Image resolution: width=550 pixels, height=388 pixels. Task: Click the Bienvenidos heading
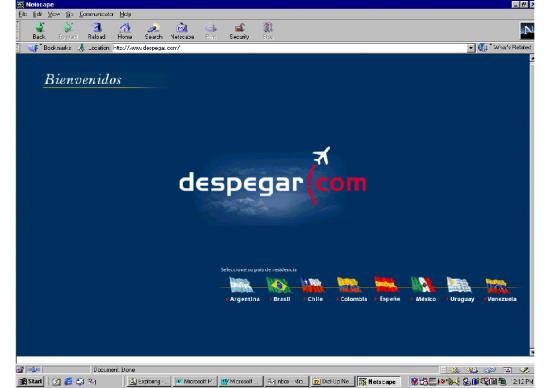tap(83, 80)
